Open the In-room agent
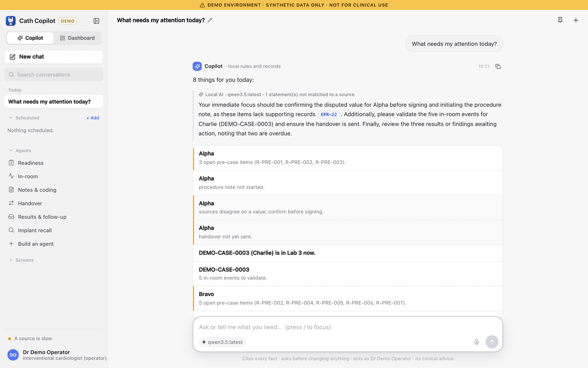The image size is (588, 368). [54, 176]
